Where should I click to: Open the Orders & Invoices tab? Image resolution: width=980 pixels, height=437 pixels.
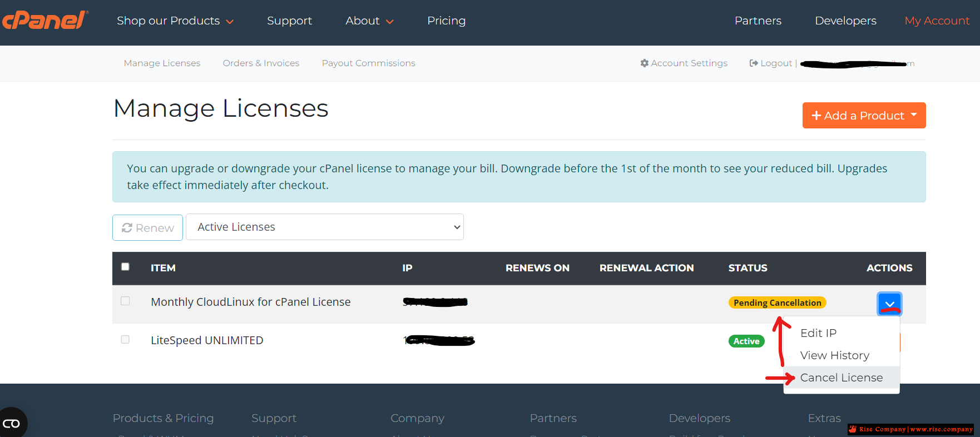[x=261, y=63]
